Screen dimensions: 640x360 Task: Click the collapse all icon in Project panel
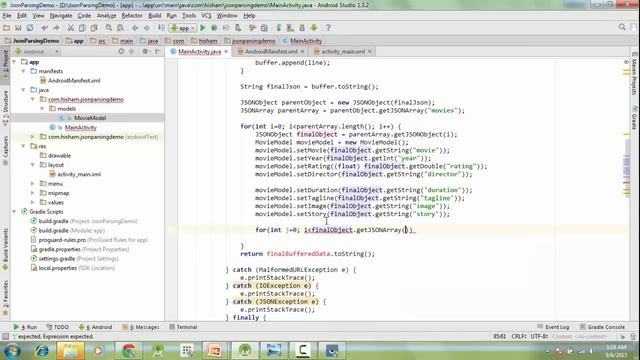(132, 51)
